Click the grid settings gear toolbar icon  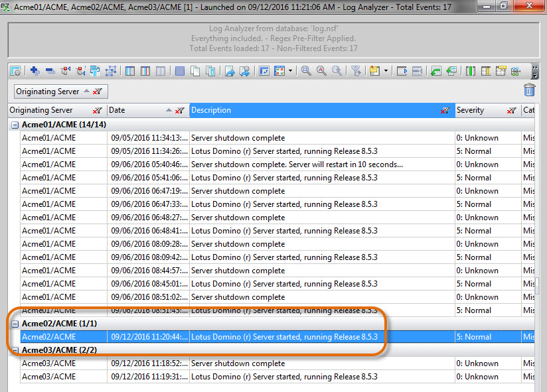(x=15, y=71)
